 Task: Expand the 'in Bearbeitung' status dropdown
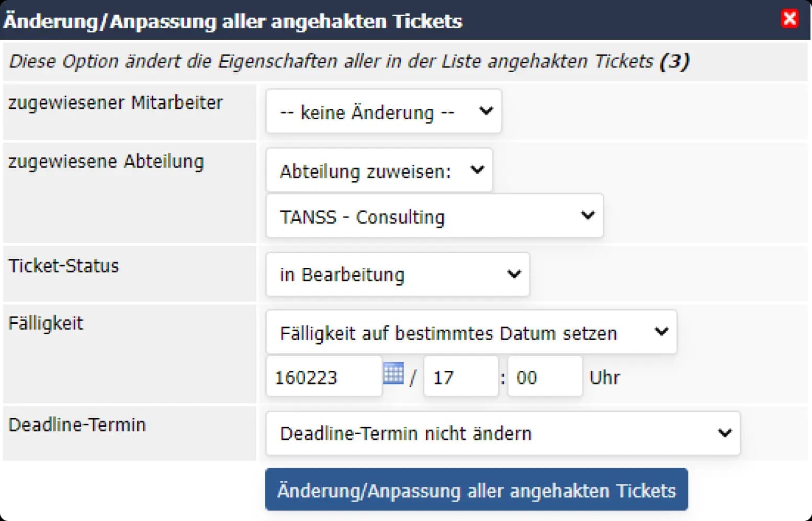[397, 275]
